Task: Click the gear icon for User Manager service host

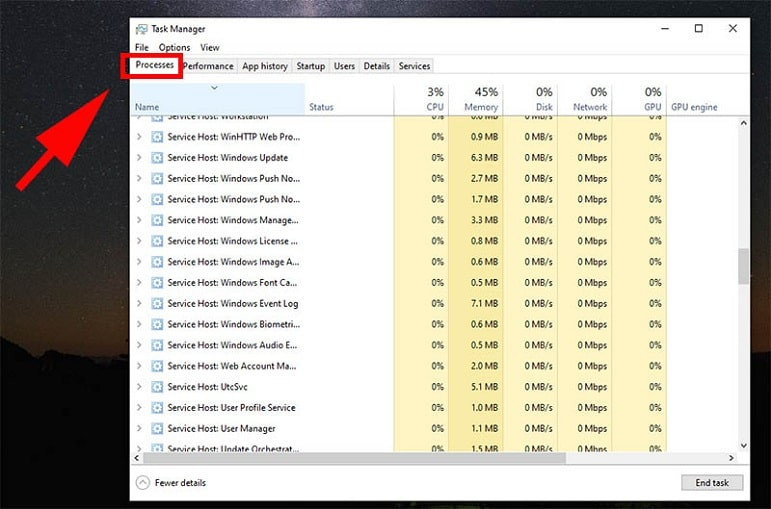Action: click(157, 429)
